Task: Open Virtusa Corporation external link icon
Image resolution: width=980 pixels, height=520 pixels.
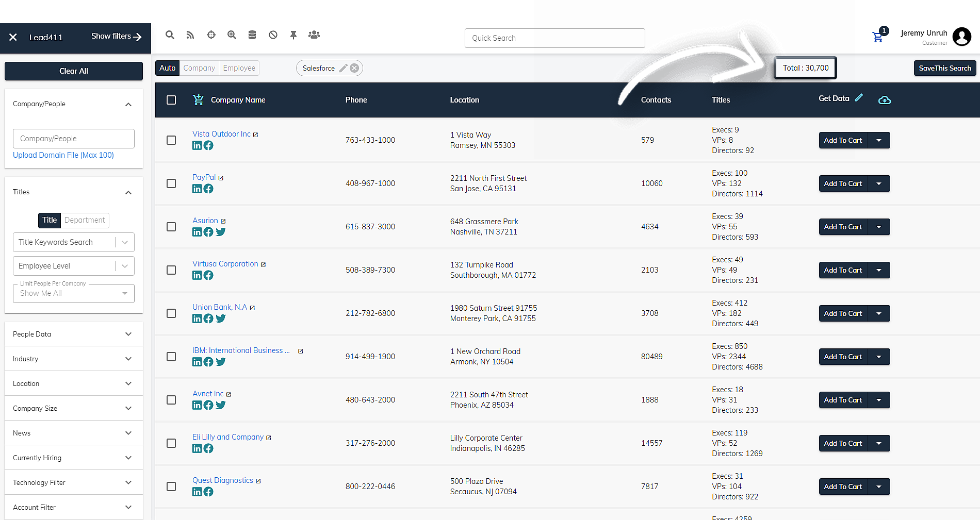Action: pos(263,264)
